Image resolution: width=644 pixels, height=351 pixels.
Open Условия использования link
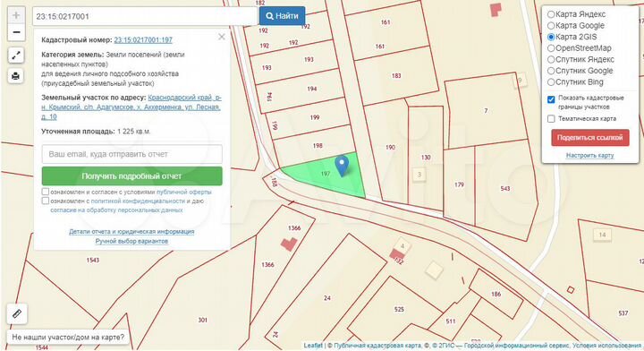pos(607,346)
